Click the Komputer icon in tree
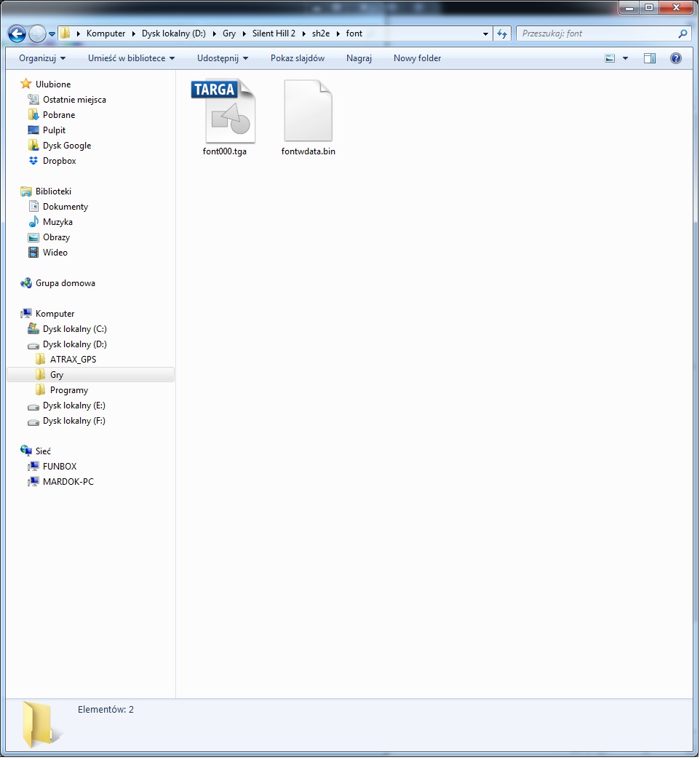The width and height of the screenshot is (700, 760). 25,314
